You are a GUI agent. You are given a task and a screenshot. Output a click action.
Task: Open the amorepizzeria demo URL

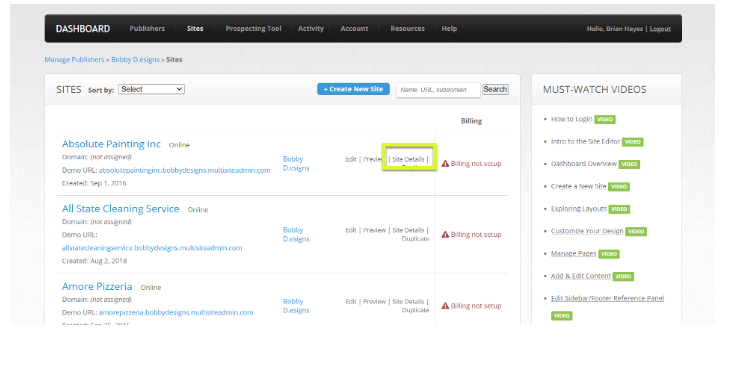tap(176, 312)
